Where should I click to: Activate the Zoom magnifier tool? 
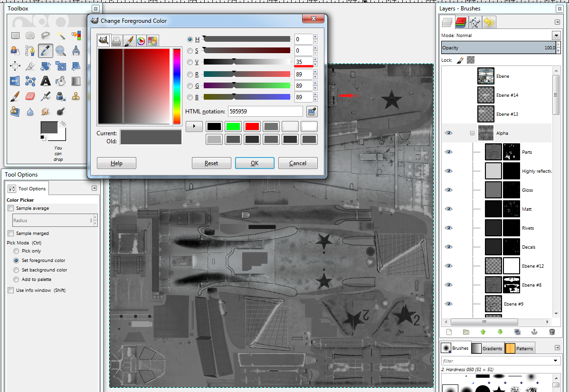61,50
